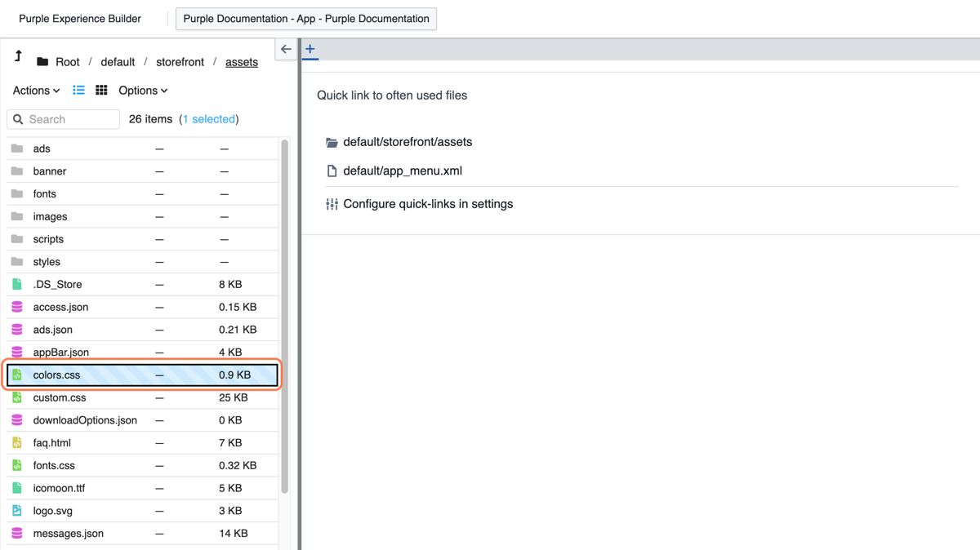The image size is (980, 550).
Task: Click sliders icon beside Configure quick-links
Action: (x=332, y=204)
